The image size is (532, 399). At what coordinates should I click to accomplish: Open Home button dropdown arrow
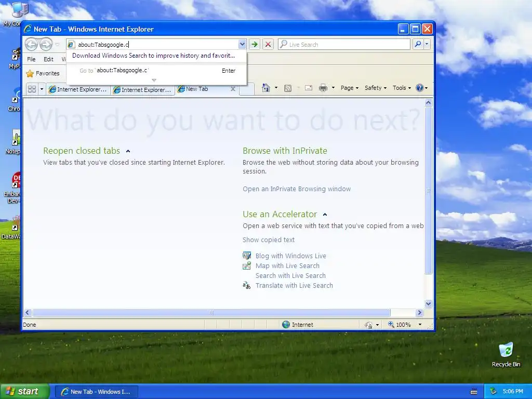[x=276, y=88]
